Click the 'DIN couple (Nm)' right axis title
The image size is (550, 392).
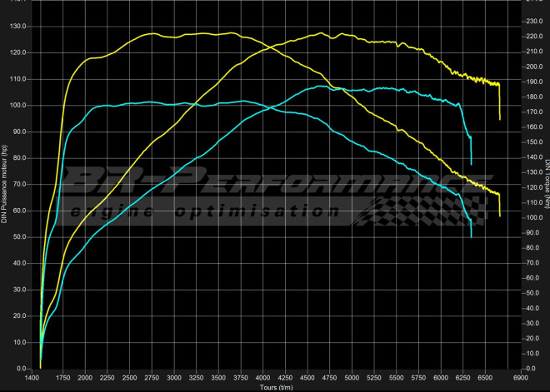pos(546,185)
